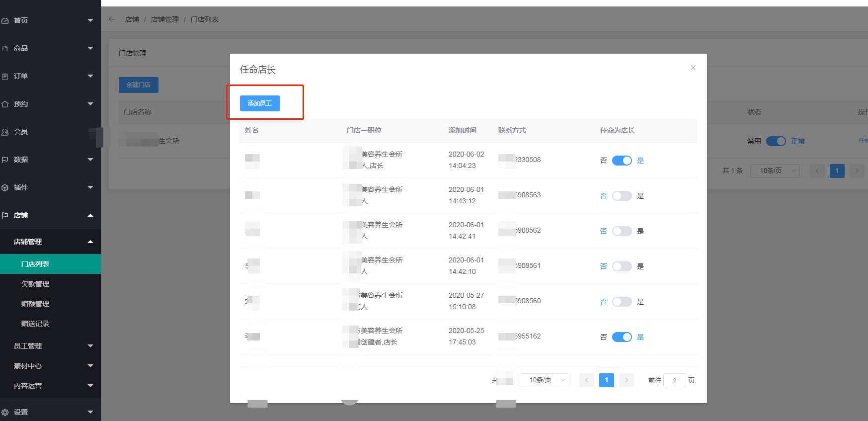Open the background list's 10条/页 dropdown
The image size is (868, 421).
775,171
